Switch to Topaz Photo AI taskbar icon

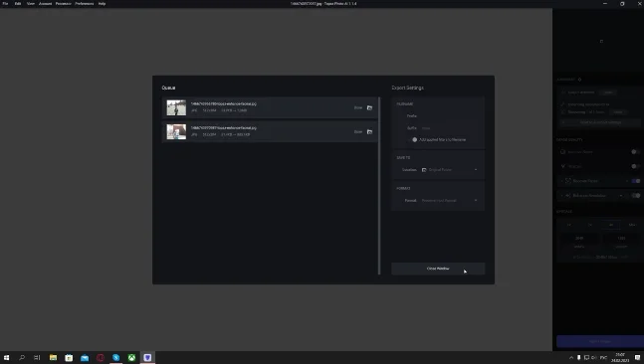[147, 358]
